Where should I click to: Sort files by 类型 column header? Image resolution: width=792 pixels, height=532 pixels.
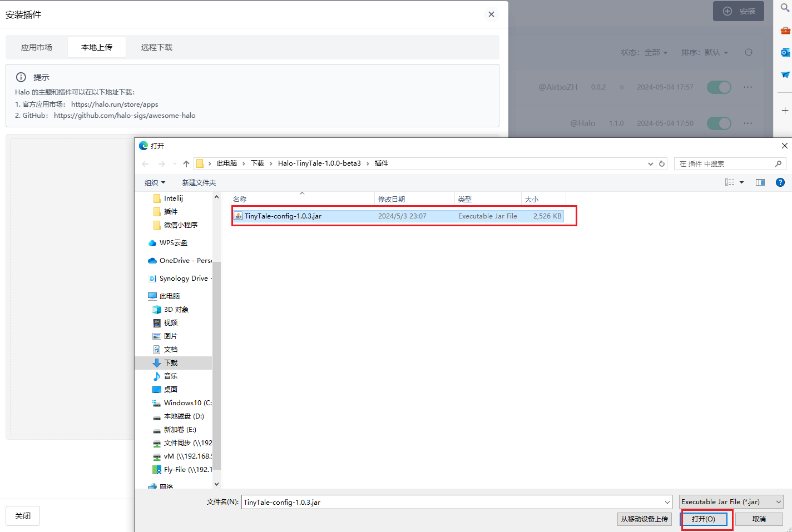(x=488, y=199)
